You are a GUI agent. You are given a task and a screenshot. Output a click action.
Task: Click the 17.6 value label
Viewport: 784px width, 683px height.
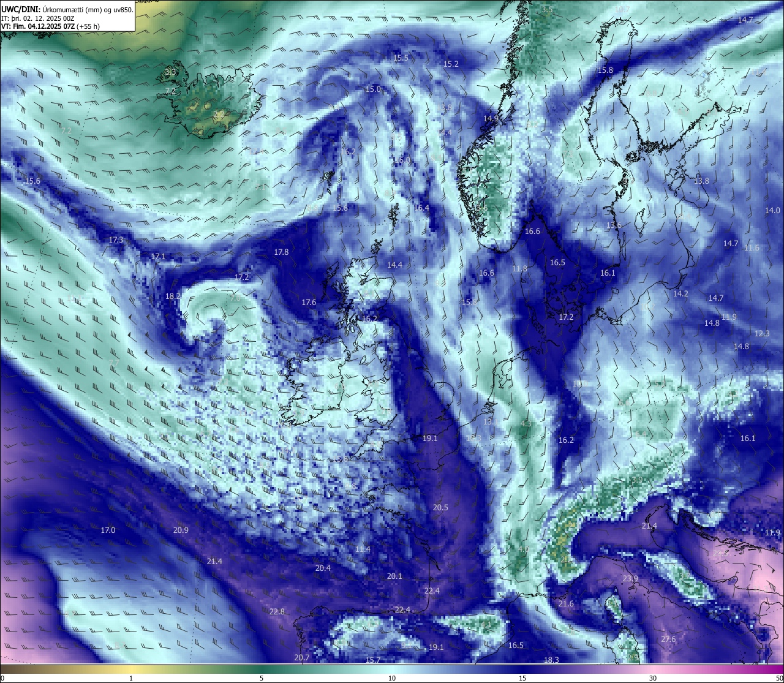click(x=309, y=302)
